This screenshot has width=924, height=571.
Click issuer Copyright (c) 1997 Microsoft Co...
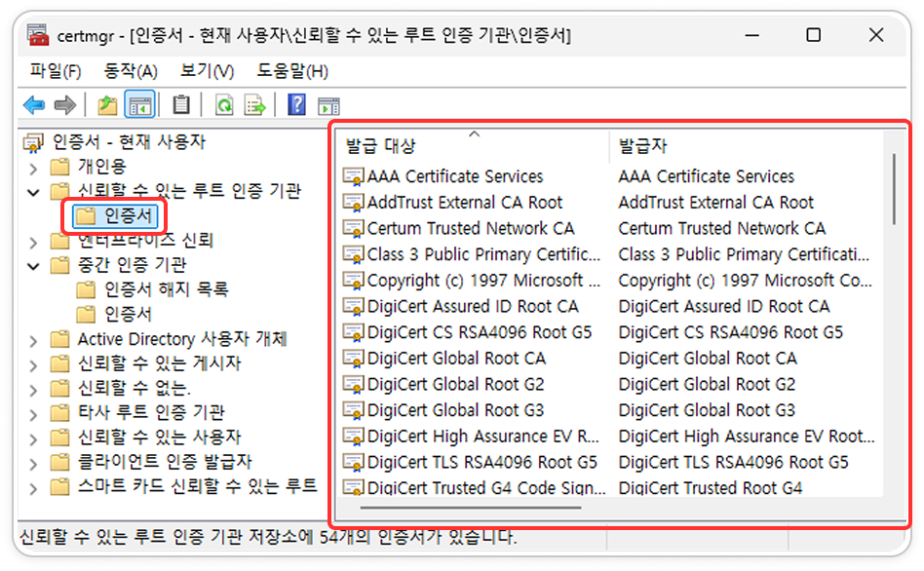pyautogui.click(x=745, y=280)
